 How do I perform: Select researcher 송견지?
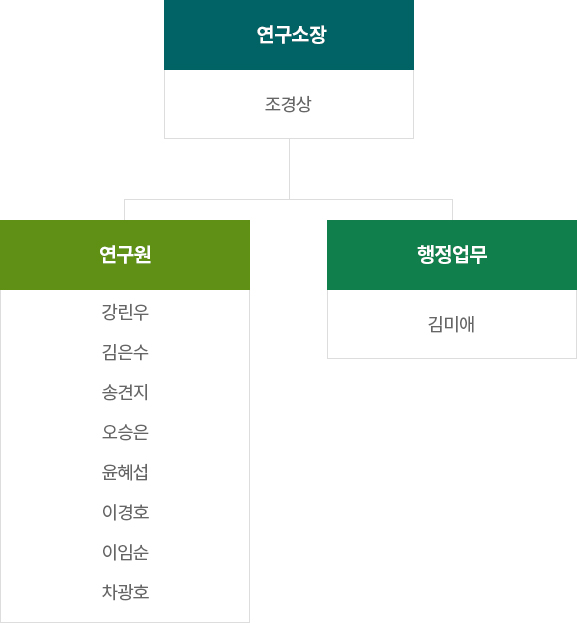point(125,392)
